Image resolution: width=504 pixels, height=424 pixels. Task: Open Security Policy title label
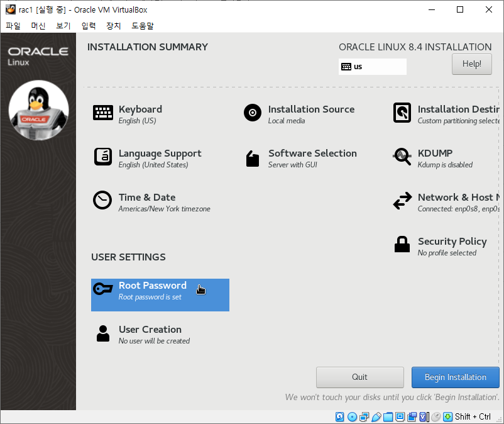click(452, 242)
